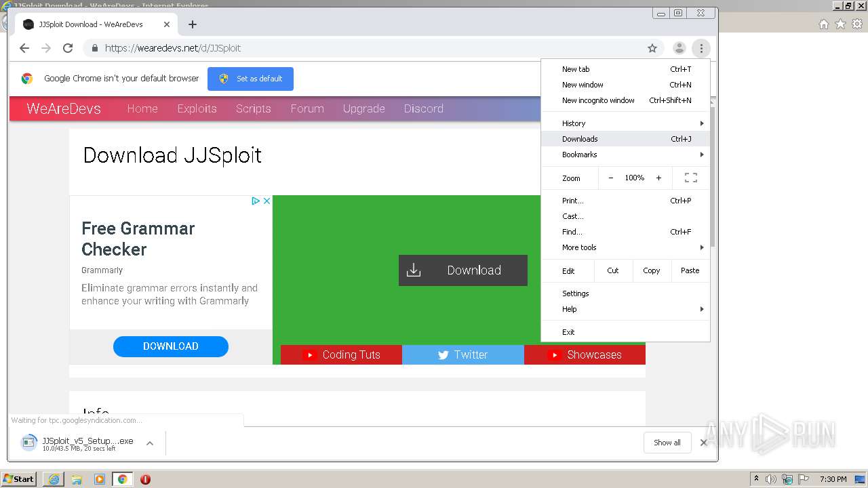Open the Showcases YouTube link
Viewport: 868px width, 488px height.
point(585,354)
